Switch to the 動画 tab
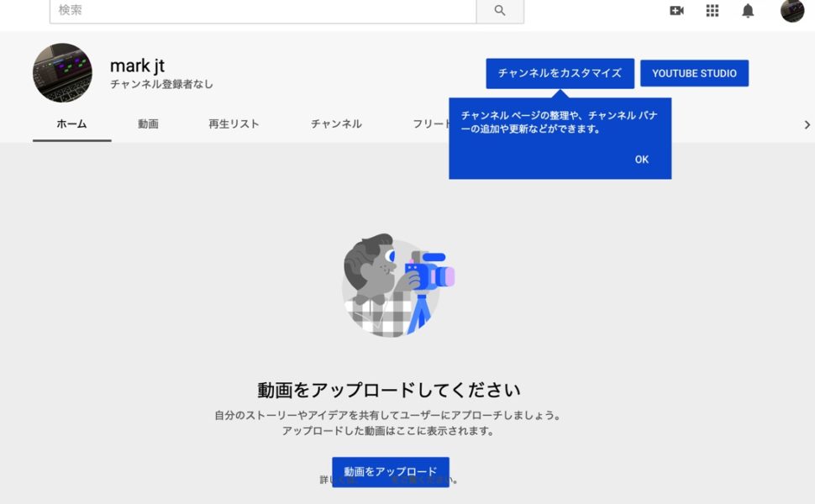Screen dimensions: 815x504 148,123
